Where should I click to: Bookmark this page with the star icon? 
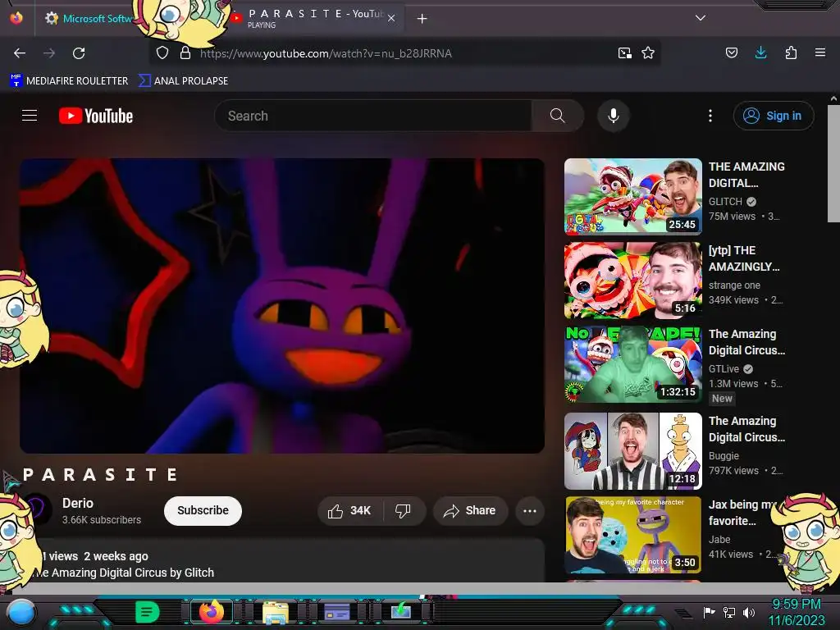[648, 52]
